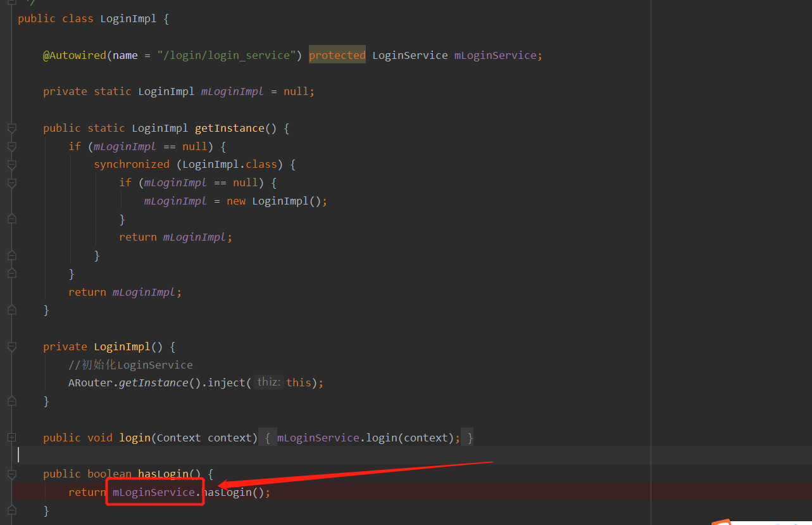Click the "LoginService" type in the field declaration

[x=410, y=55]
